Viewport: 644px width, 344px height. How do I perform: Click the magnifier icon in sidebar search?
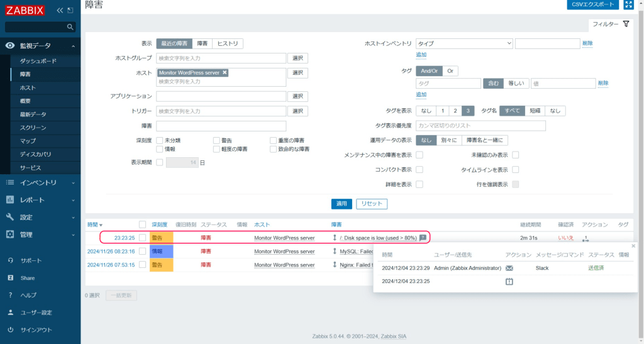pyautogui.click(x=70, y=27)
